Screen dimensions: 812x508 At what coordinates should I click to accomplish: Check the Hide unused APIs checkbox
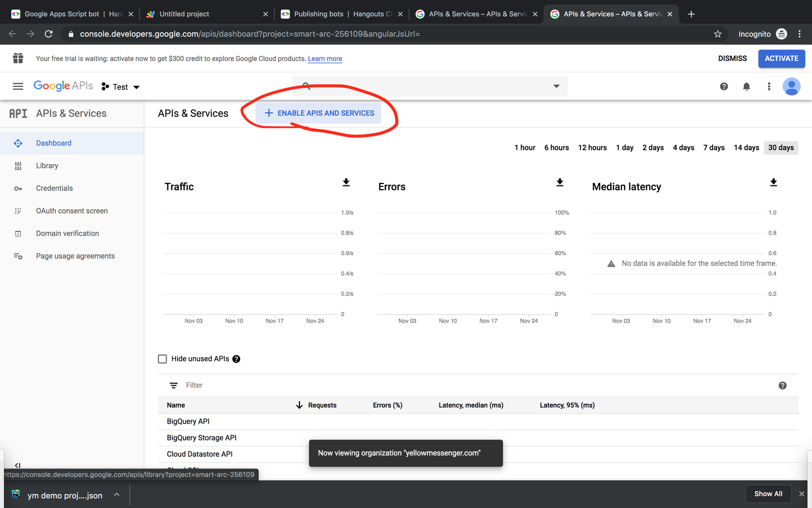click(162, 359)
